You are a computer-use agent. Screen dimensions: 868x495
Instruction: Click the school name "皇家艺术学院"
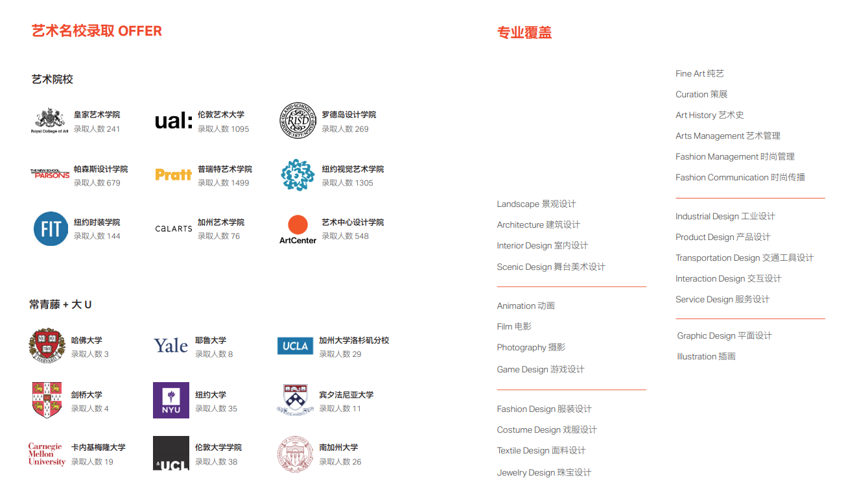97,115
